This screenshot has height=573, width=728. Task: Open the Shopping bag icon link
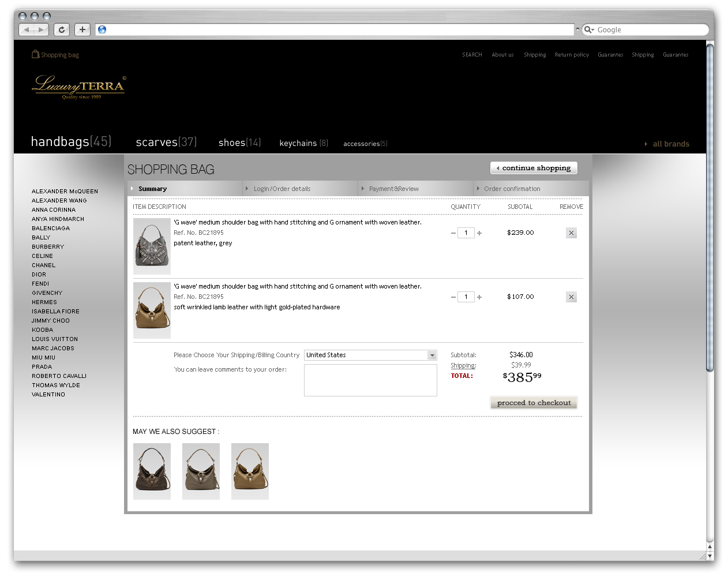tap(55, 55)
